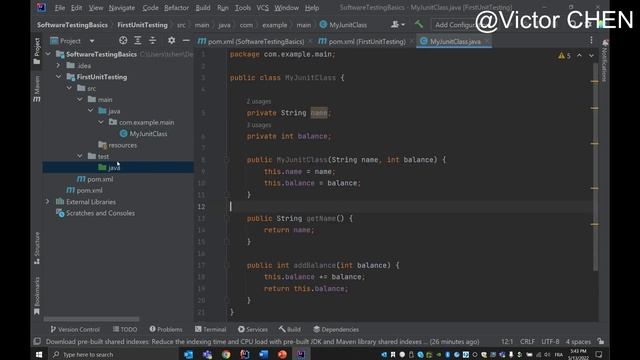Expand External Libraries node
Viewport: 640px width, 360px height.
point(47,202)
